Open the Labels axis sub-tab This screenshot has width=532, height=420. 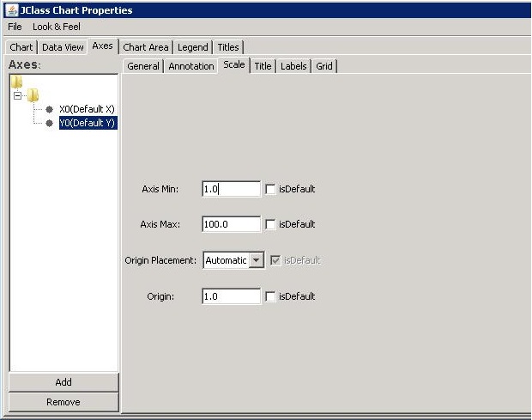(x=293, y=66)
